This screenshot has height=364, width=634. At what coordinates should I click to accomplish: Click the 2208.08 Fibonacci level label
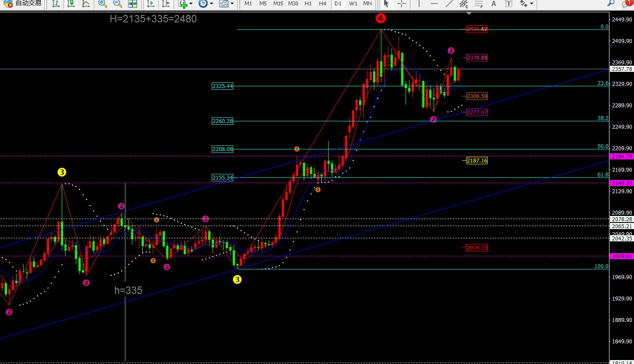click(x=222, y=149)
